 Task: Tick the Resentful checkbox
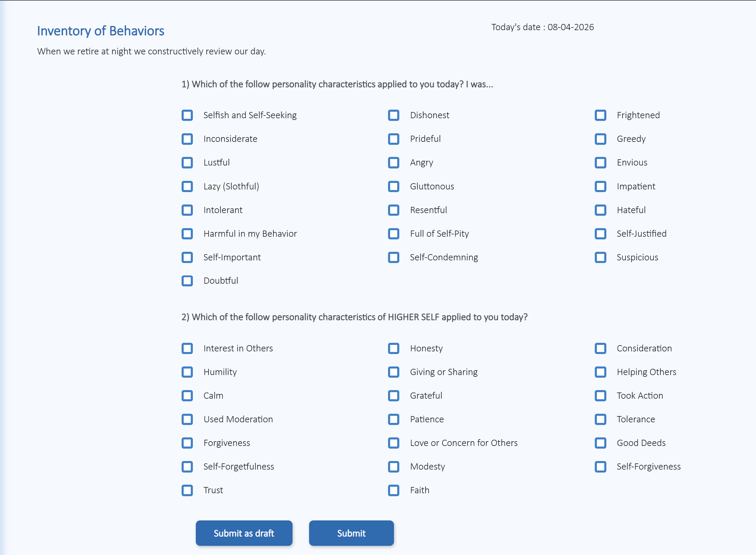point(394,210)
